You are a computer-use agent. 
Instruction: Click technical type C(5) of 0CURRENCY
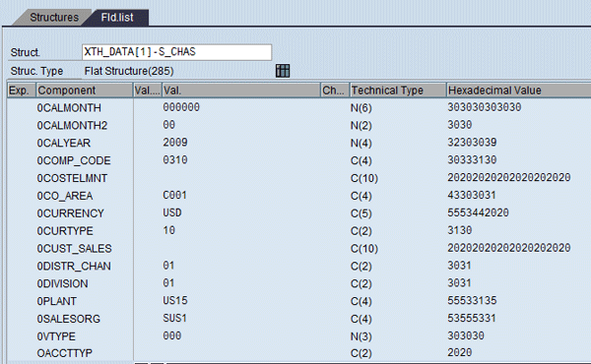pyautogui.click(x=361, y=213)
